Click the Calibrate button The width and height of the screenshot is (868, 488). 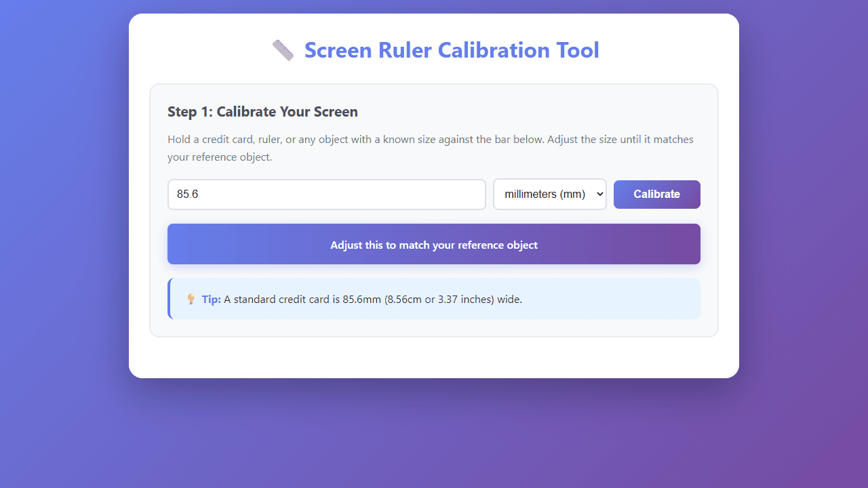click(657, 195)
